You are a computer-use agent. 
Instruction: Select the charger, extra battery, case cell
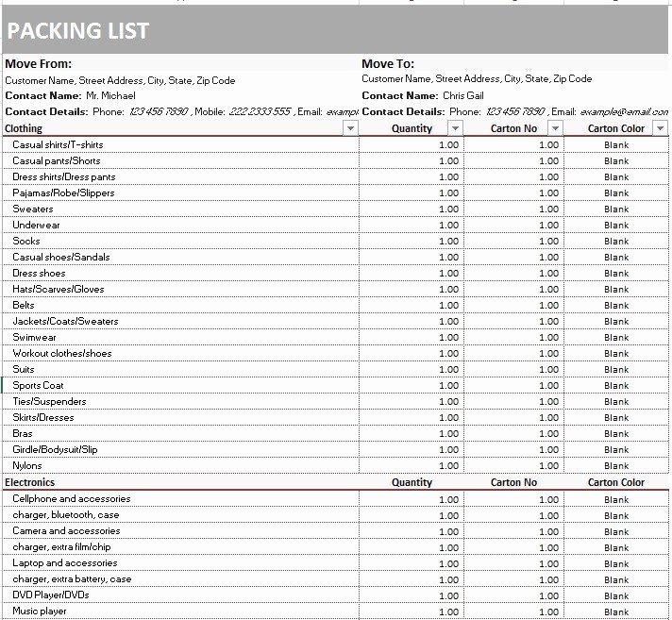pos(181,579)
